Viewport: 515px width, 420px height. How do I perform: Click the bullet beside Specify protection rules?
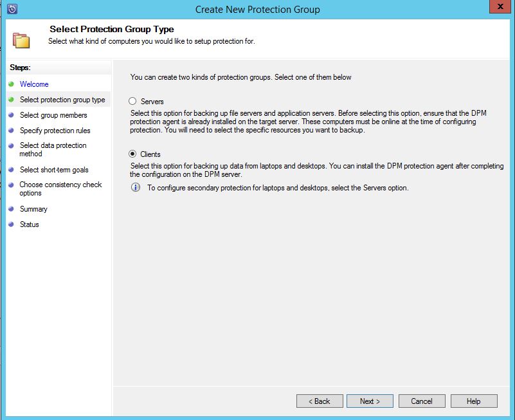[x=12, y=131]
